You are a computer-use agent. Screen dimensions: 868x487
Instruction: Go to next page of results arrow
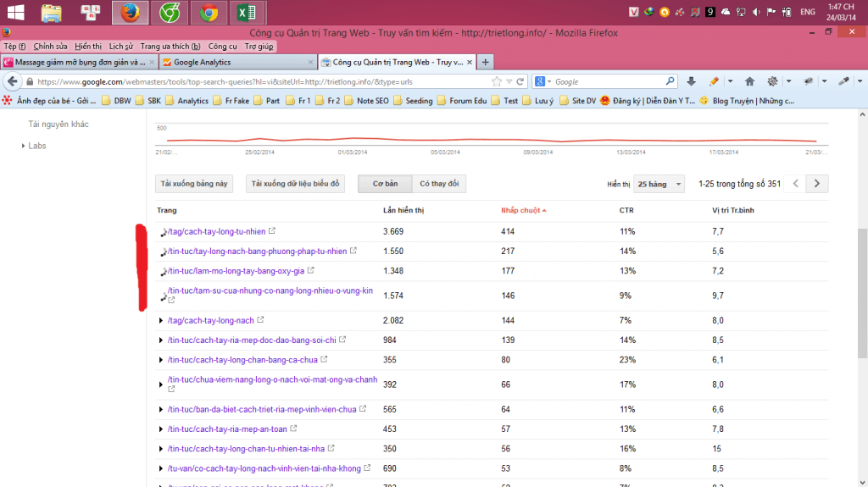pyautogui.click(x=817, y=184)
